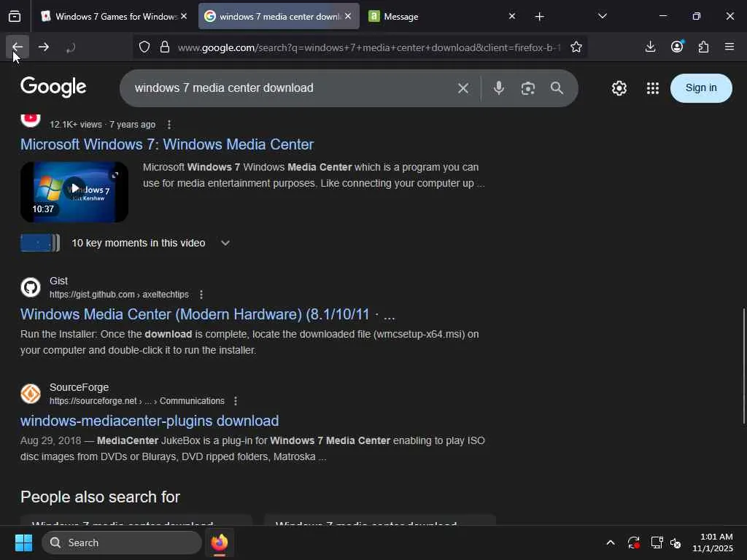
Task: Play the Windows 7 video thumbnail
Action: (74, 192)
